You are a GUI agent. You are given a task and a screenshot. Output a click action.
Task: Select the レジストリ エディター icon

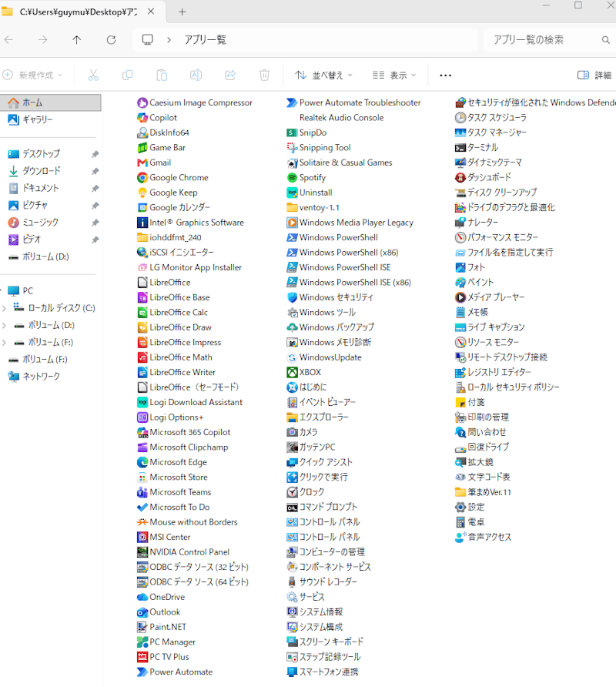click(460, 373)
